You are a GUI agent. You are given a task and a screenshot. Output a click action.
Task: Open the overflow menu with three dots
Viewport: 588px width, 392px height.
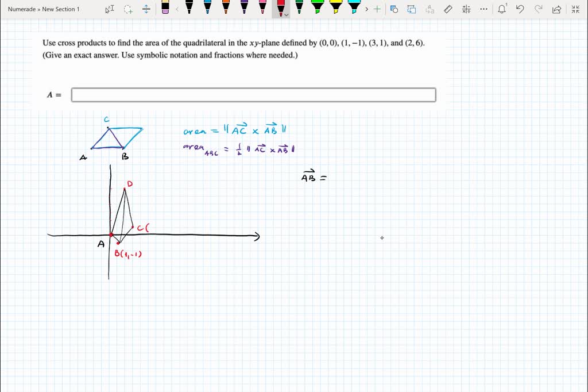483,9
